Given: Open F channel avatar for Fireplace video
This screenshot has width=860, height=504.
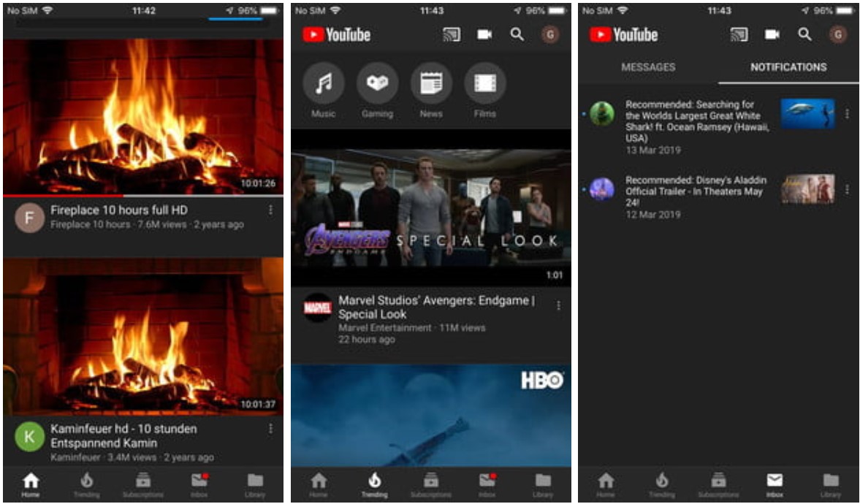Looking at the screenshot, I should point(30,218).
